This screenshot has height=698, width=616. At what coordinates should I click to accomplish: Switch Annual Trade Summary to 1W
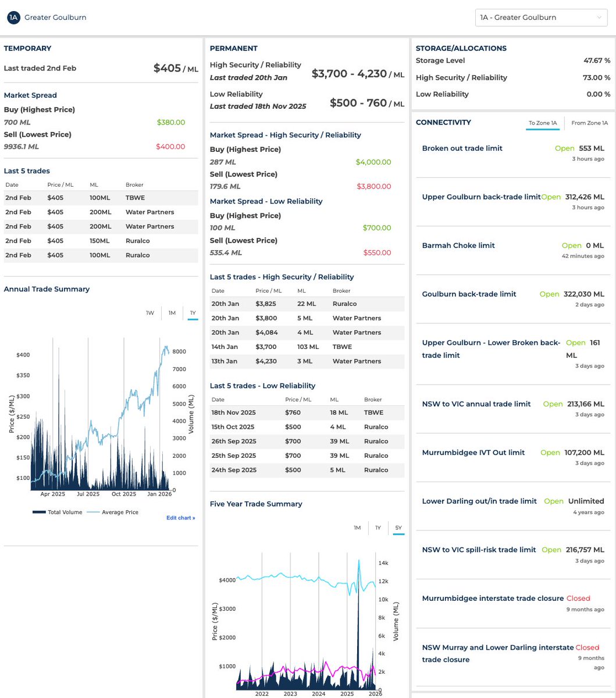tap(150, 313)
